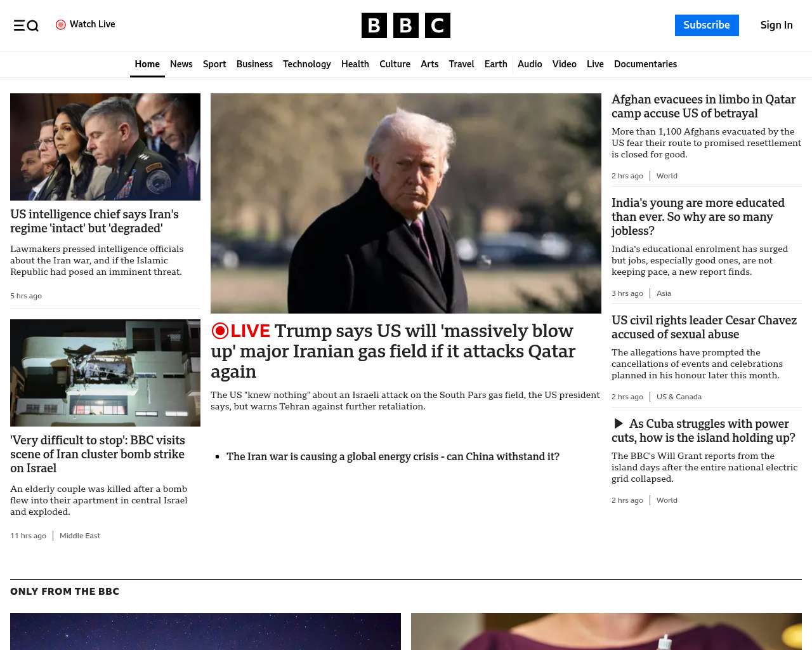Click the World tag under Cuba story
Screen dimensions: 812x650
[x=667, y=500]
